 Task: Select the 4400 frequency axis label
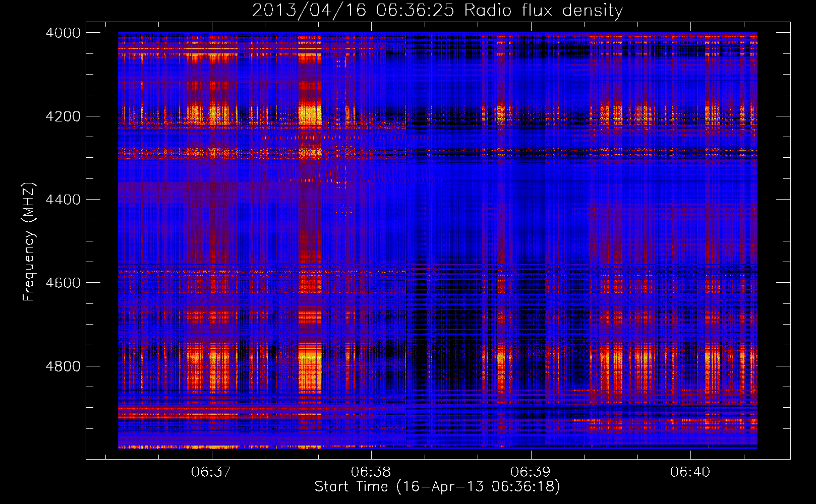(x=63, y=200)
